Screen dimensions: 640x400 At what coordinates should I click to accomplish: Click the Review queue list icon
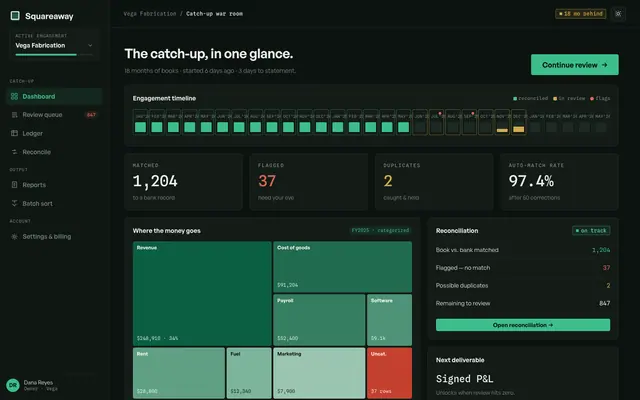[14, 115]
